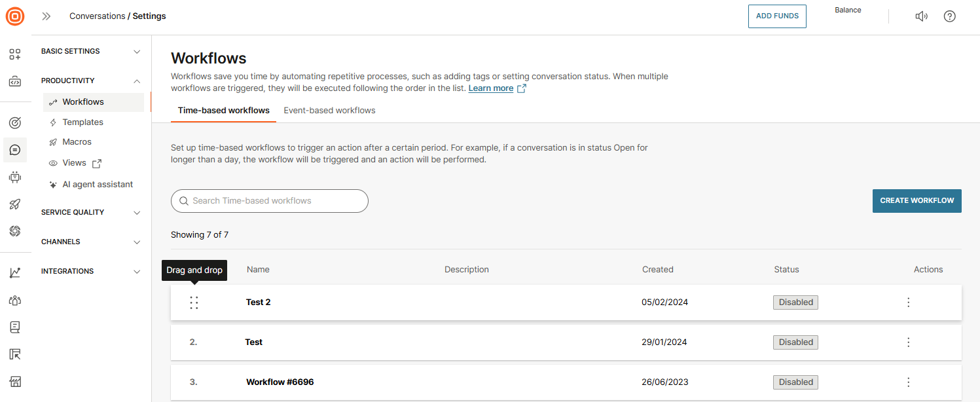This screenshot has height=402, width=980.
Task: Click the Search Time-based workflows field
Action: tap(270, 201)
